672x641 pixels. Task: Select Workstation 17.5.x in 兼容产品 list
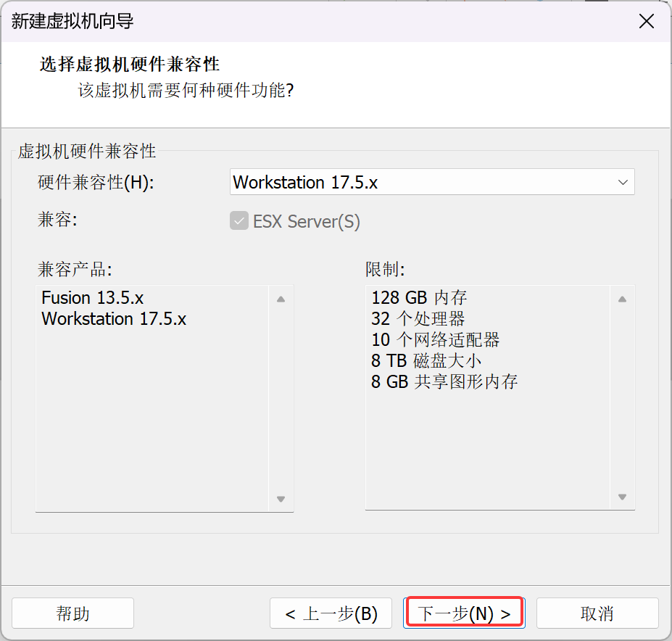point(114,318)
